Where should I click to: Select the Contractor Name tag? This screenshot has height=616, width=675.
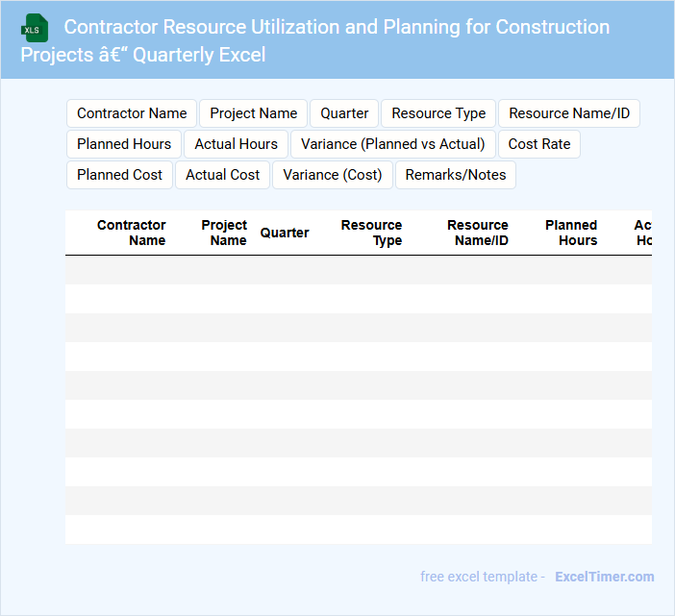point(132,113)
